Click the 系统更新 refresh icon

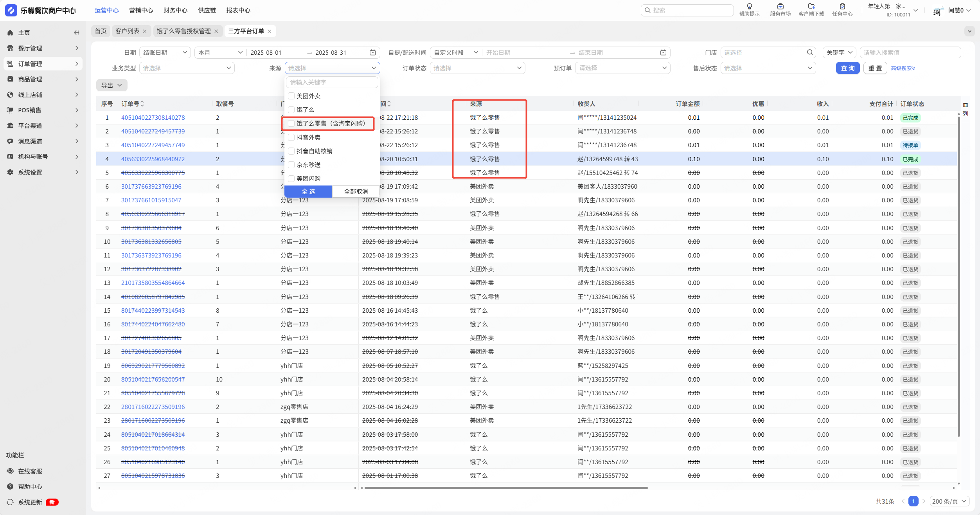10,502
